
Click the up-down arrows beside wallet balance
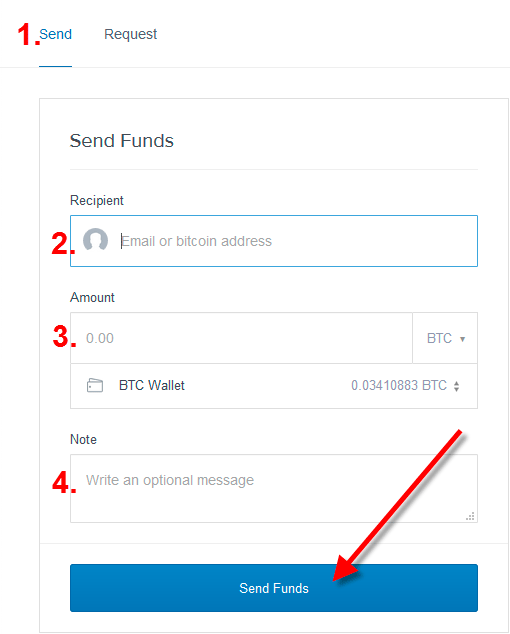(456, 386)
